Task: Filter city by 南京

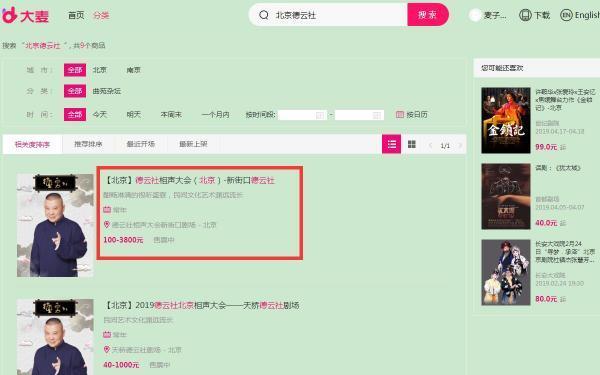Action: pyautogui.click(x=134, y=70)
